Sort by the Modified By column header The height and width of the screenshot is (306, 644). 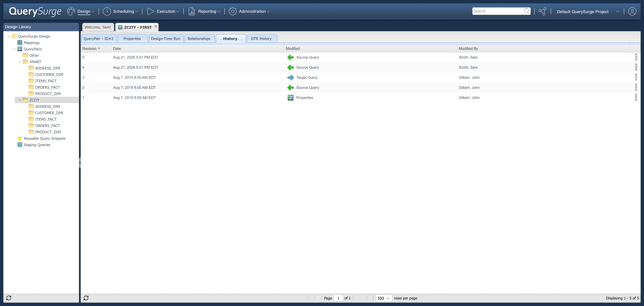(x=544, y=49)
